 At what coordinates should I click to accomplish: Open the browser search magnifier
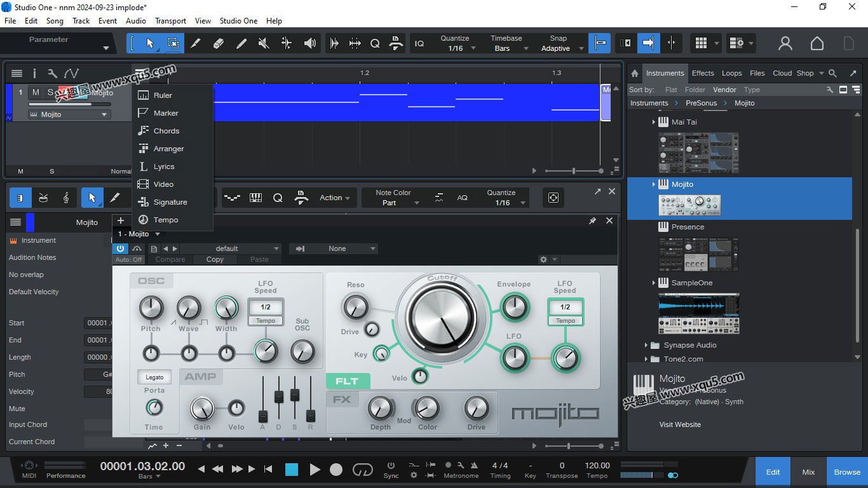click(833, 73)
